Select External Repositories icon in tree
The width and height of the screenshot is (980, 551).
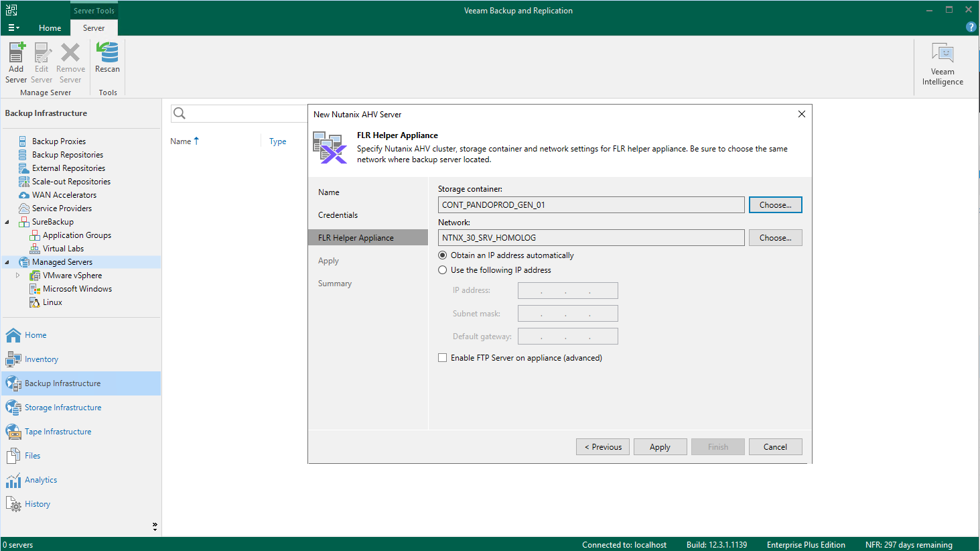[23, 168]
